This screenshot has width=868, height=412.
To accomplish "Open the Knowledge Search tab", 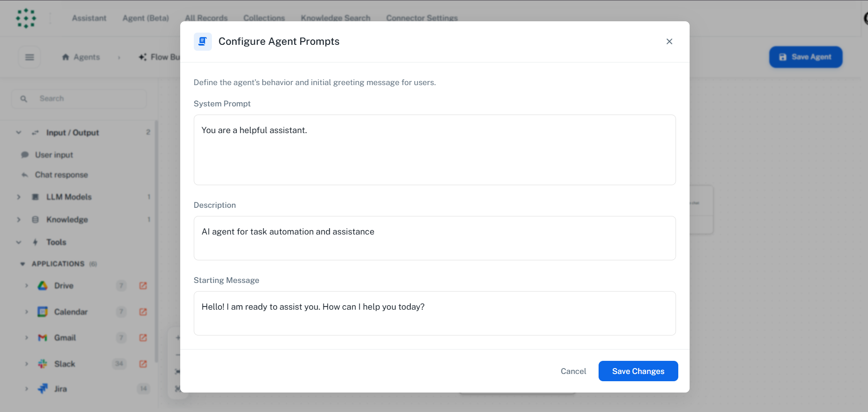I will click(335, 18).
